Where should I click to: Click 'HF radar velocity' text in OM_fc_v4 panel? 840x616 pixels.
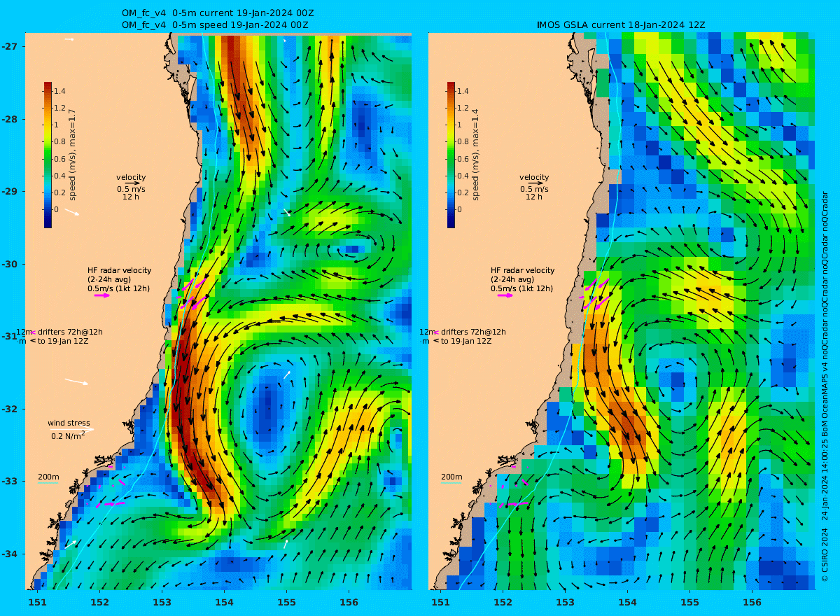point(119,270)
